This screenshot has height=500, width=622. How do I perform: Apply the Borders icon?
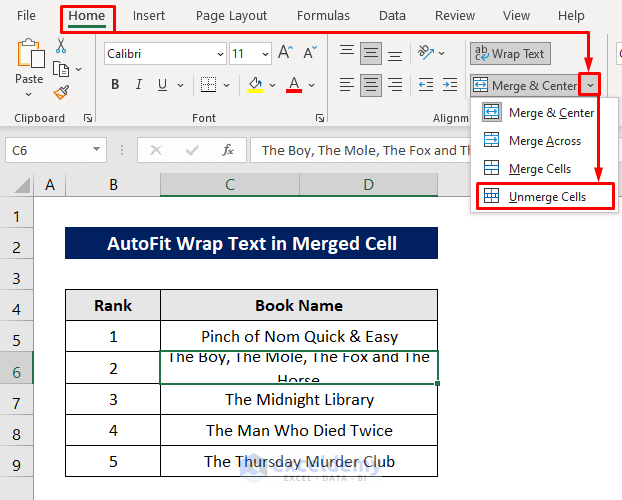(208, 85)
